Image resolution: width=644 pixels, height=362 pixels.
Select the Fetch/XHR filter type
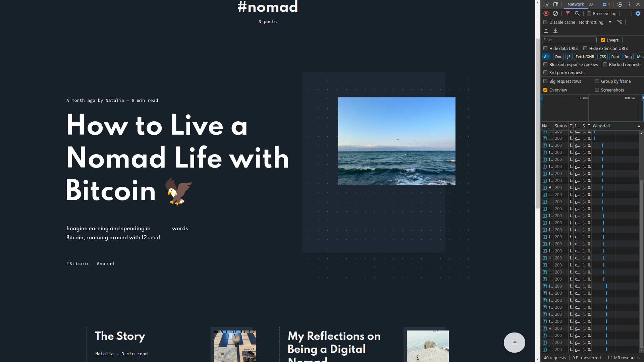585,57
